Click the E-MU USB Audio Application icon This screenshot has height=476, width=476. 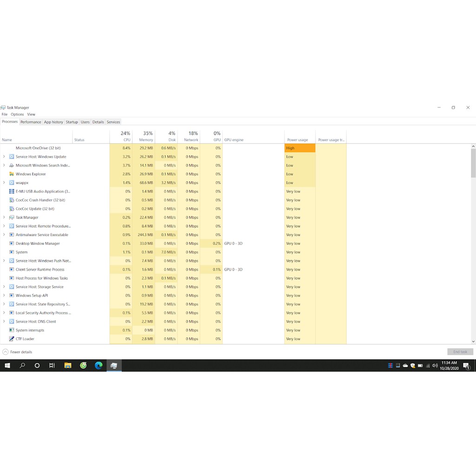pos(12,192)
